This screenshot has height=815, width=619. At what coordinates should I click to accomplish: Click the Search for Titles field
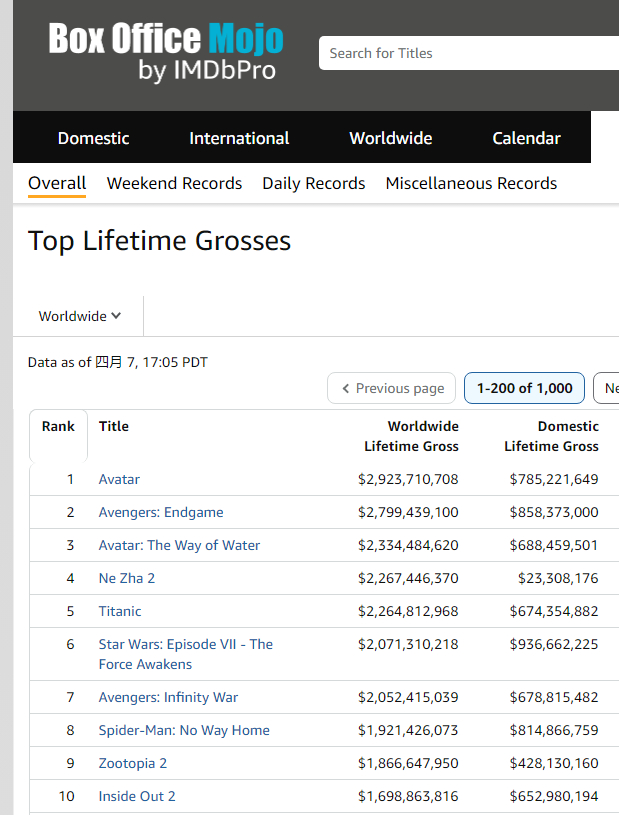(470, 53)
